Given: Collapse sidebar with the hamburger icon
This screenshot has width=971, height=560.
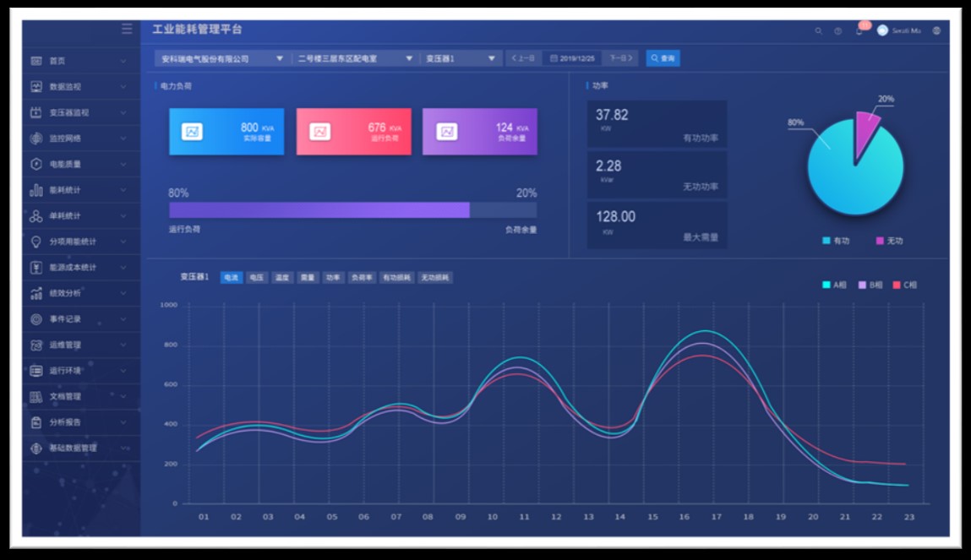Looking at the screenshot, I should click(127, 29).
